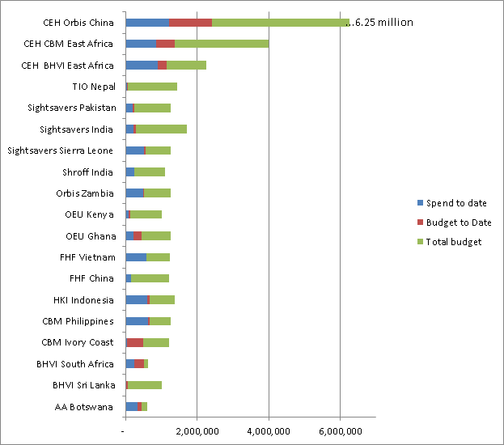Click the green bar segment for Shroff India
The height and width of the screenshot is (445, 504).
150,172
